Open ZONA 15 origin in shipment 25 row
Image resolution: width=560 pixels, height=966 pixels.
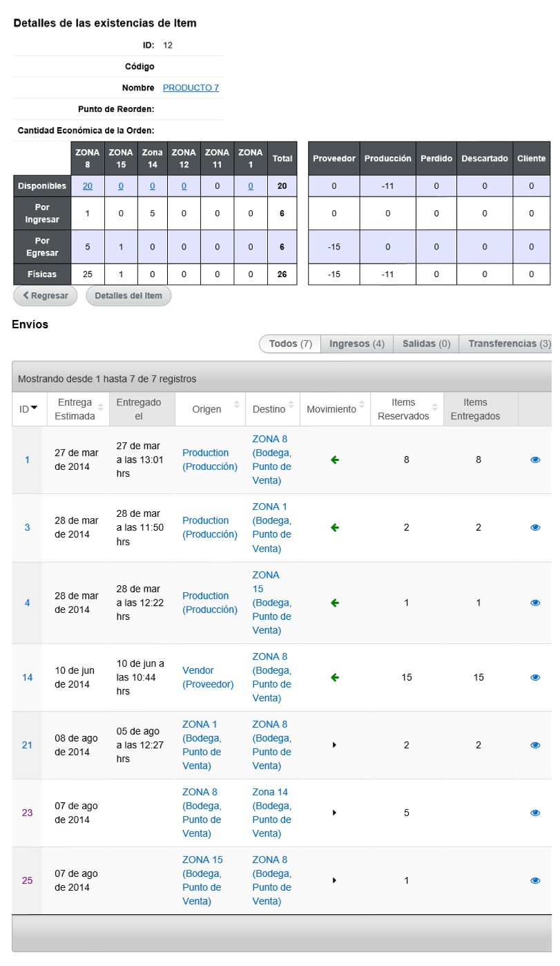[x=203, y=880]
